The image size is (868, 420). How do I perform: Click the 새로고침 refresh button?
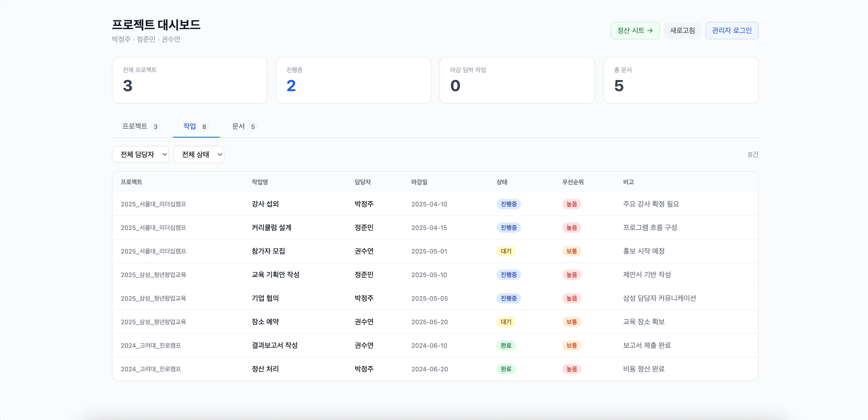click(682, 31)
